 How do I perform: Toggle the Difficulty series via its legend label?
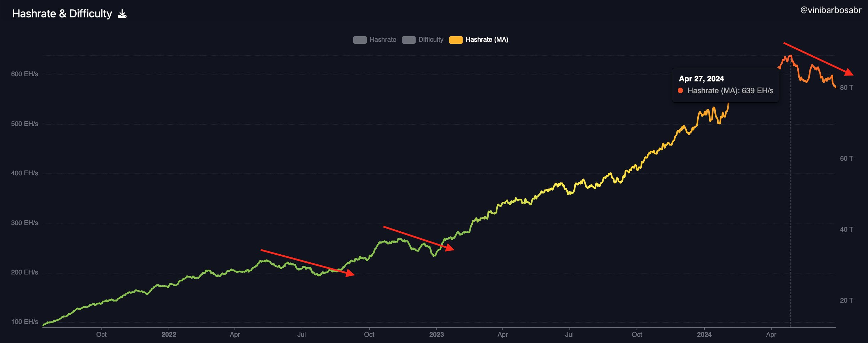431,40
